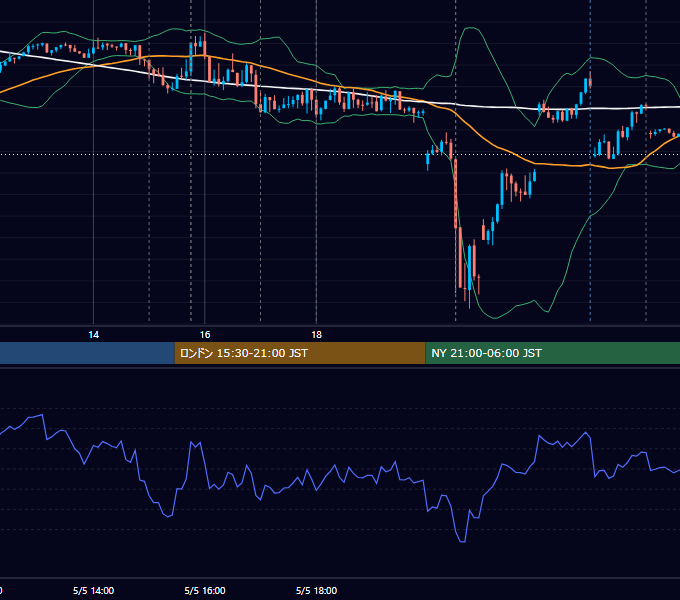The width and height of the screenshot is (680, 600).
Task: Click the NY 21:00-06:00 JST session band
Action: pos(552,353)
